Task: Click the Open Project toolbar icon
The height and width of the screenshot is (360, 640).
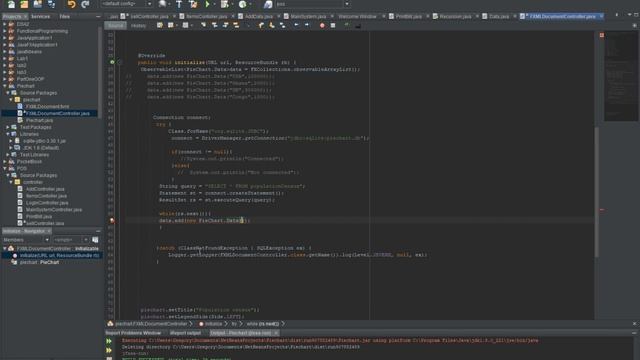Action: point(38,4)
